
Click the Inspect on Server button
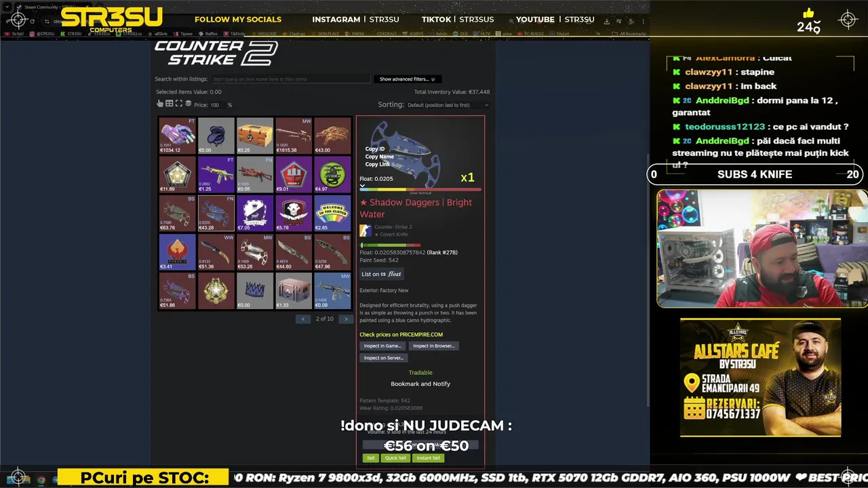pos(384,358)
